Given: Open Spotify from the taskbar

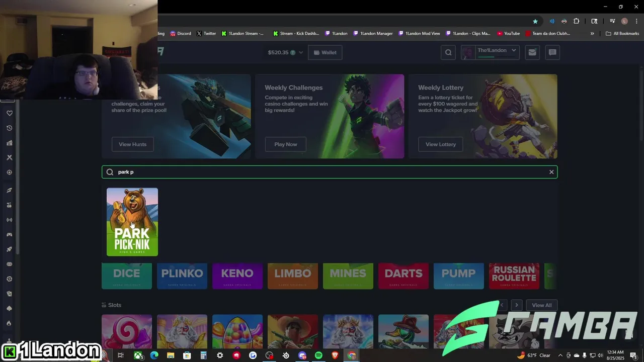Looking at the screenshot, I should pyautogui.click(x=318, y=355).
